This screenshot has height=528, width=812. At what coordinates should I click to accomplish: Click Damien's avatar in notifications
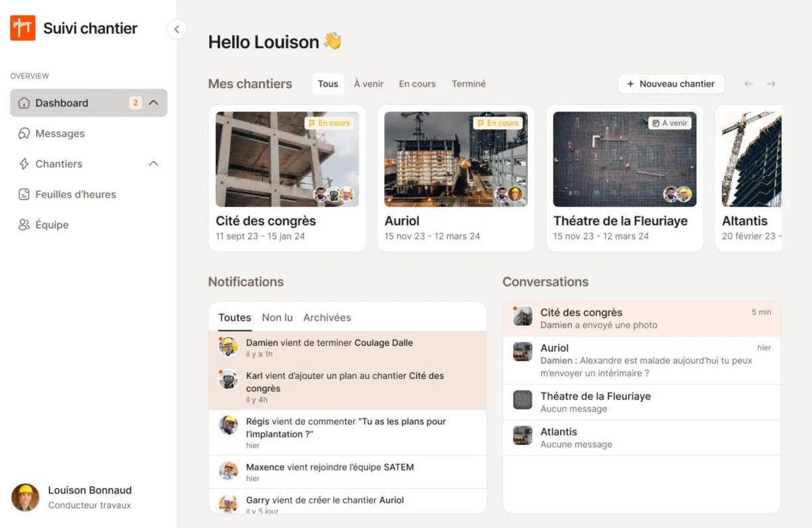click(228, 346)
